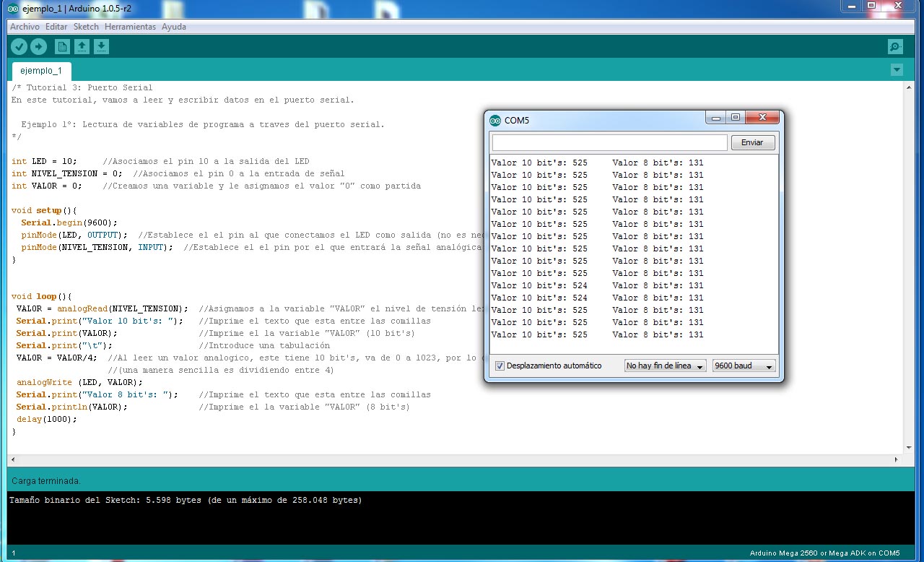Screen dimensions: 924x562
Task: Click the editor horizontal scrollbar left arrow
Action: point(14,460)
